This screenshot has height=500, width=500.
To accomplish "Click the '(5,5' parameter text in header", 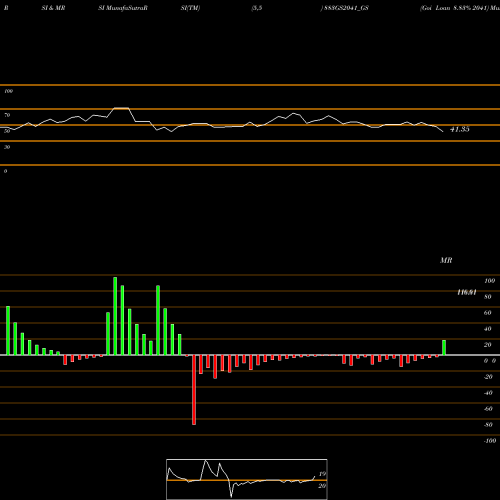I will (x=257, y=8).
